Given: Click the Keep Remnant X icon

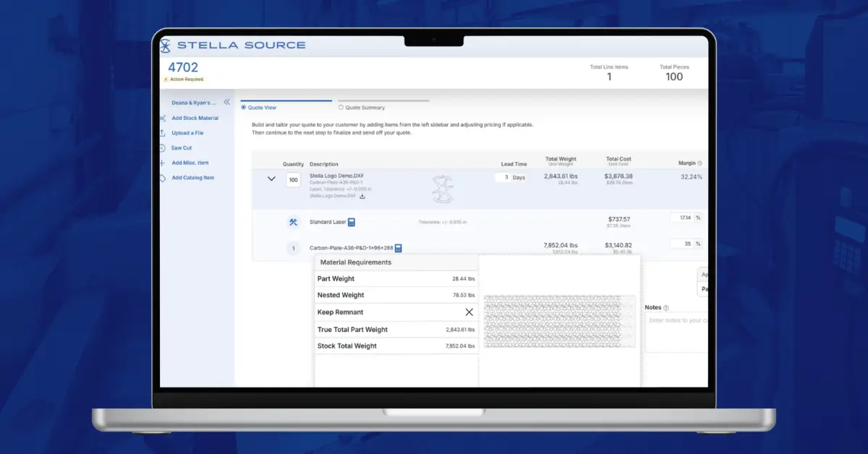Looking at the screenshot, I should 469,312.
